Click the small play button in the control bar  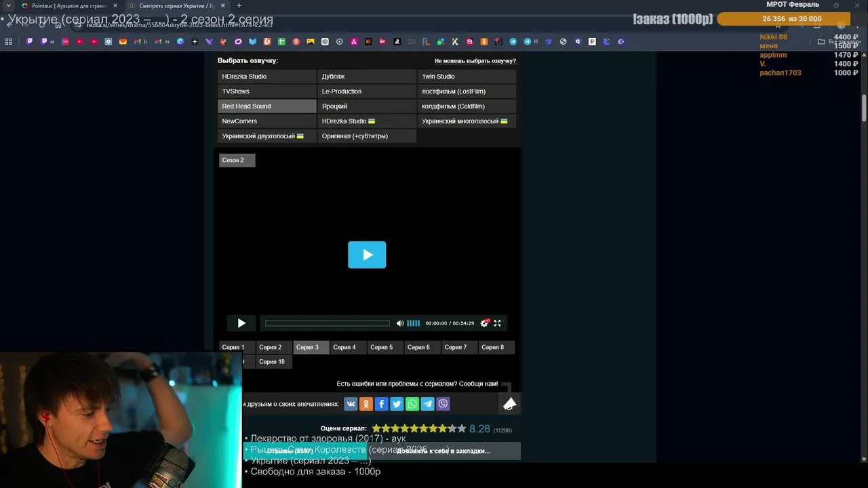[x=241, y=323]
